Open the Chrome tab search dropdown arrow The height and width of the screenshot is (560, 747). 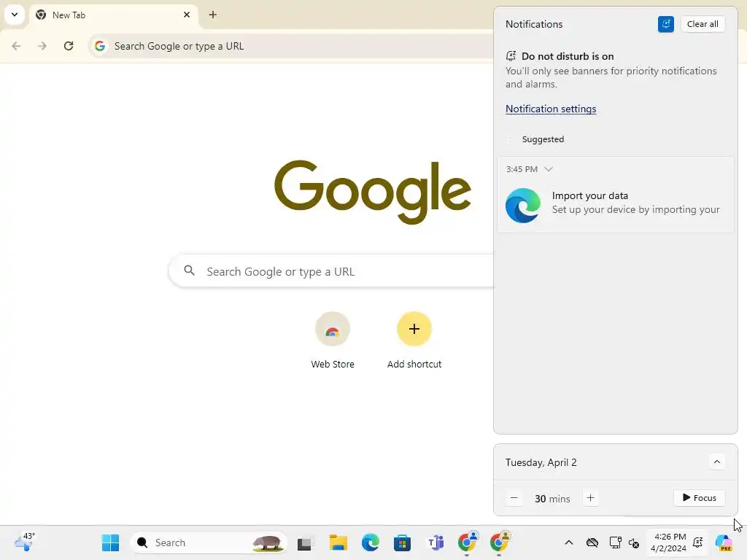[15, 15]
